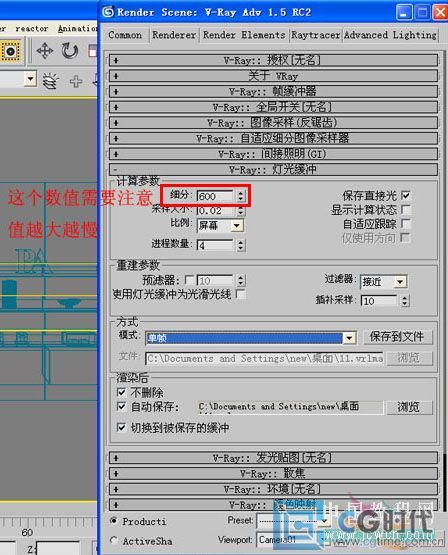
Task: Expand the V-Ray 全局开关 rollout
Action: (273, 107)
